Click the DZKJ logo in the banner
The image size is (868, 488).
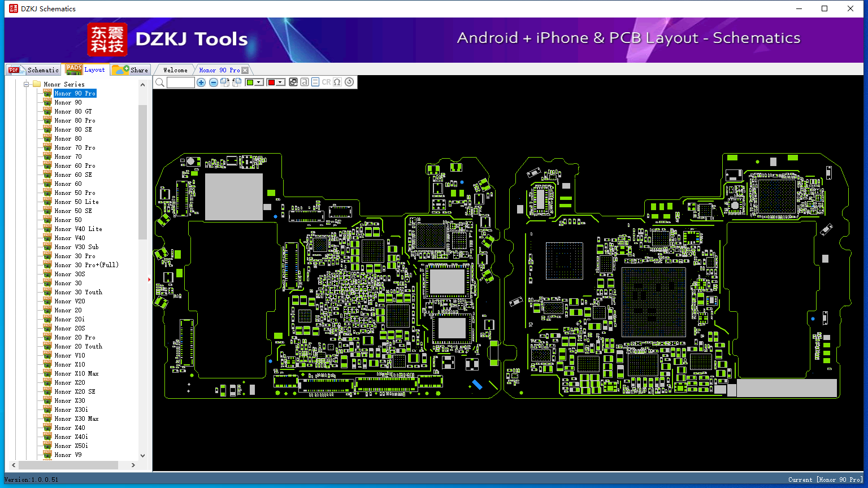pos(107,40)
